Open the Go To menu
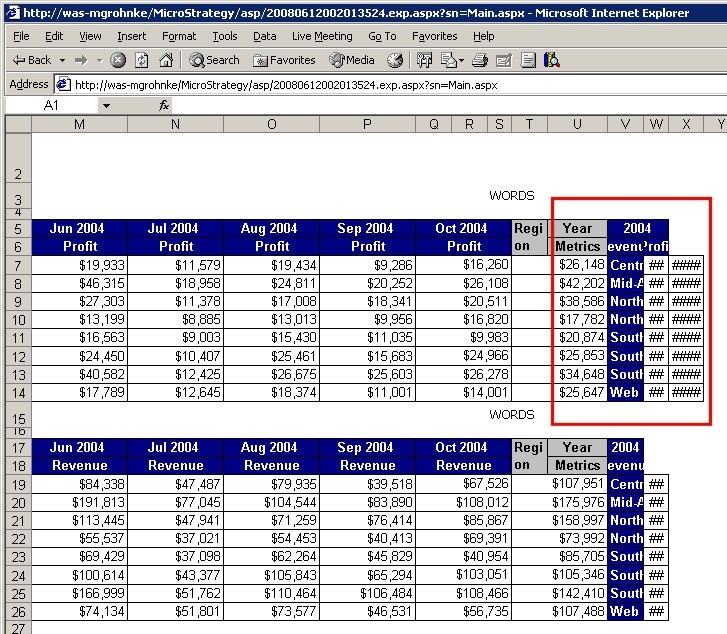 pos(382,36)
